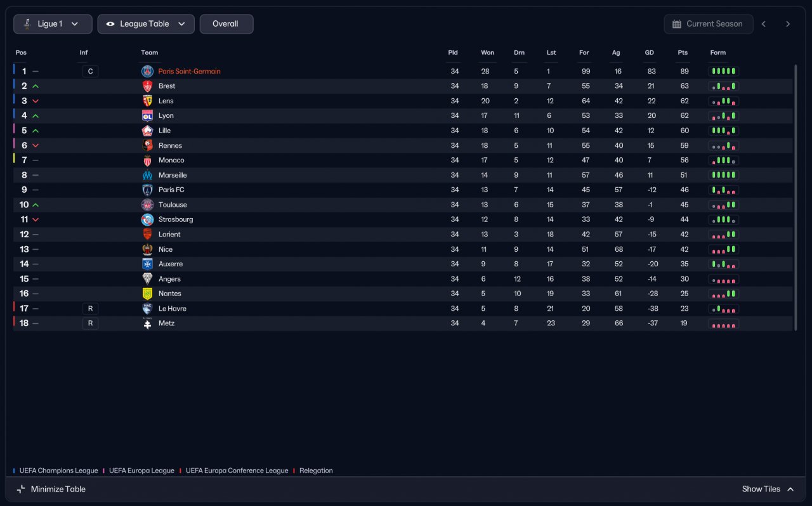Open Brest team link

(167, 86)
